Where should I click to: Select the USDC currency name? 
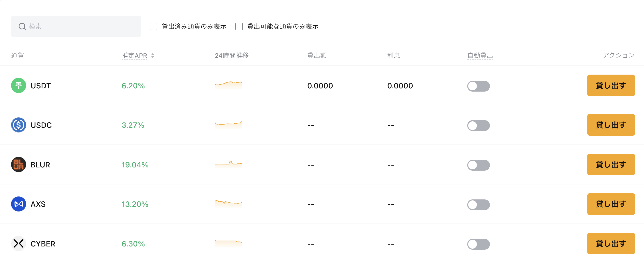pos(41,125)
